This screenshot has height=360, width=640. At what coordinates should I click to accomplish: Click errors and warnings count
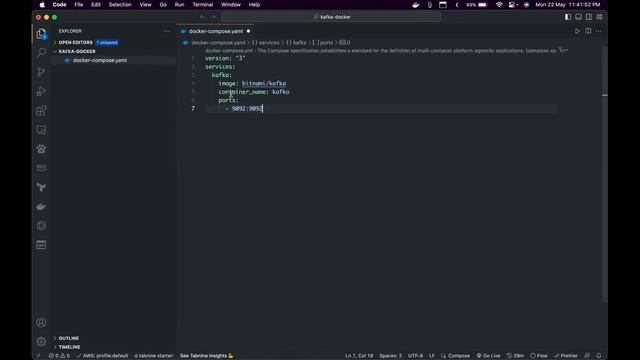coord(59,356)
